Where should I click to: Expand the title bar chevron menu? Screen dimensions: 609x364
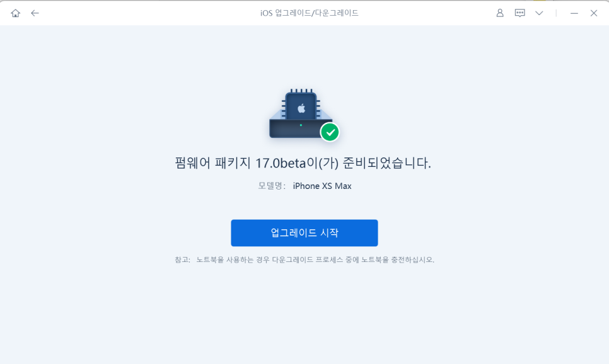(539, 13)
